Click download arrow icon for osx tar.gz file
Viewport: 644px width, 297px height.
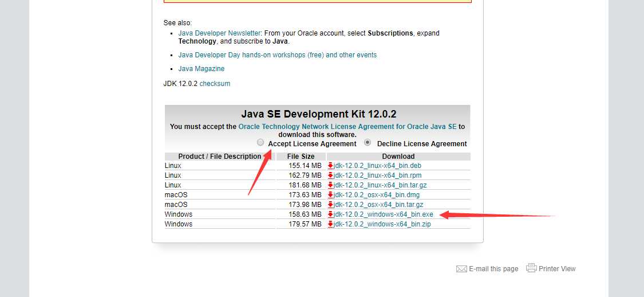coord(330,205)
